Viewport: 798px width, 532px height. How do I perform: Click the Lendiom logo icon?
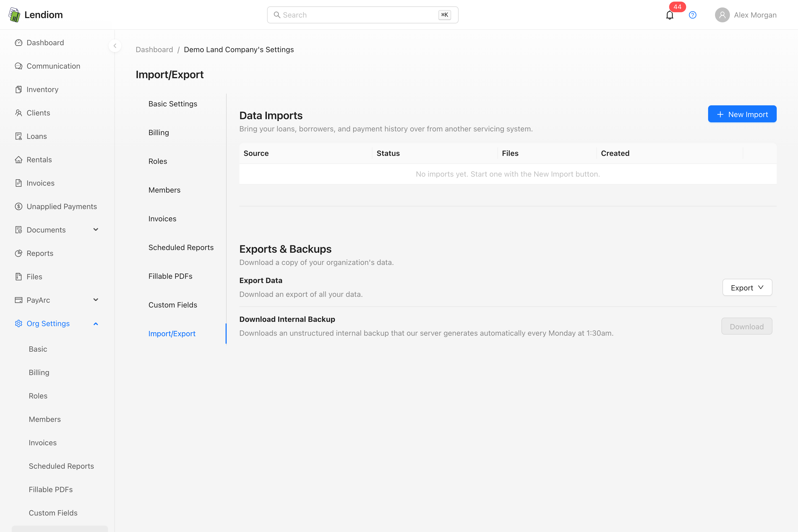coord(14,15)
